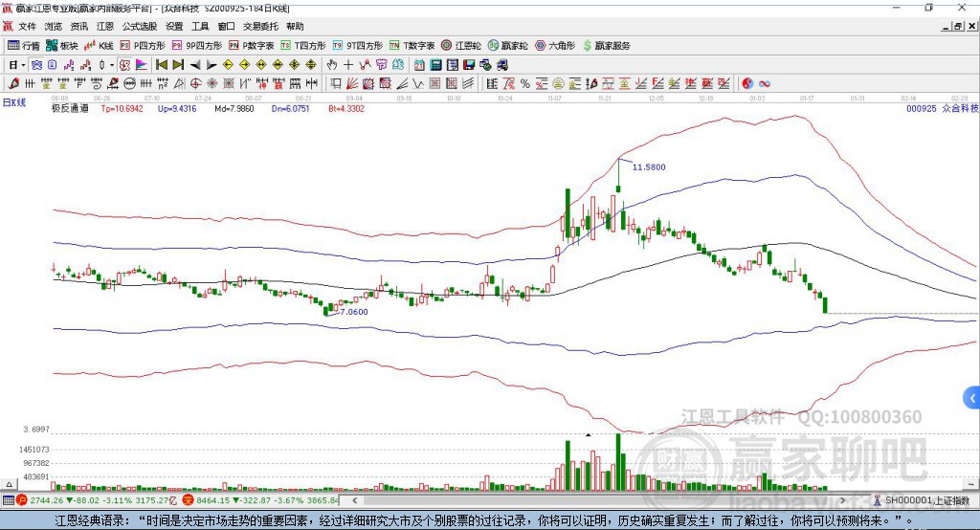Select the red circle target tool

(x=195, y=84)
